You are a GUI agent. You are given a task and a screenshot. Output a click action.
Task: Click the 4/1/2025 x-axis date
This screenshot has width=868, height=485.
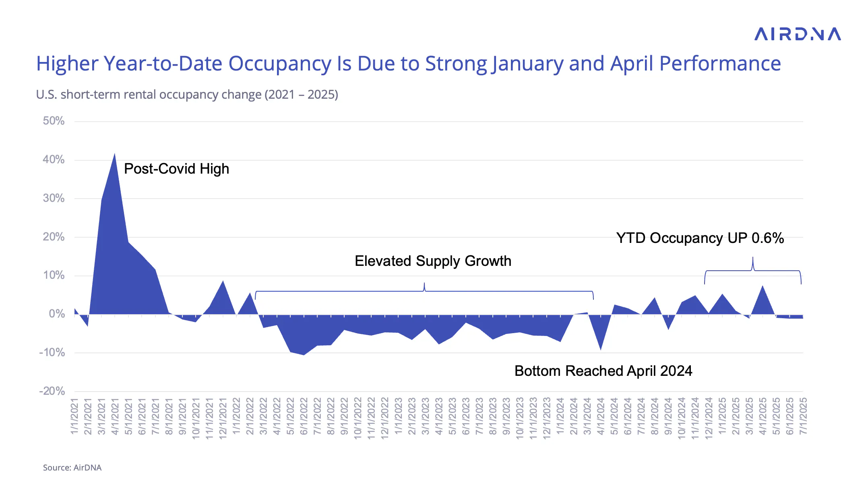coord(763,416)
